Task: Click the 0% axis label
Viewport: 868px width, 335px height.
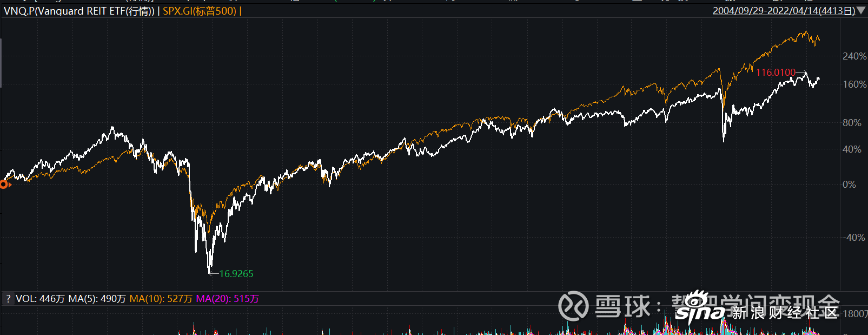Action: 849,185
